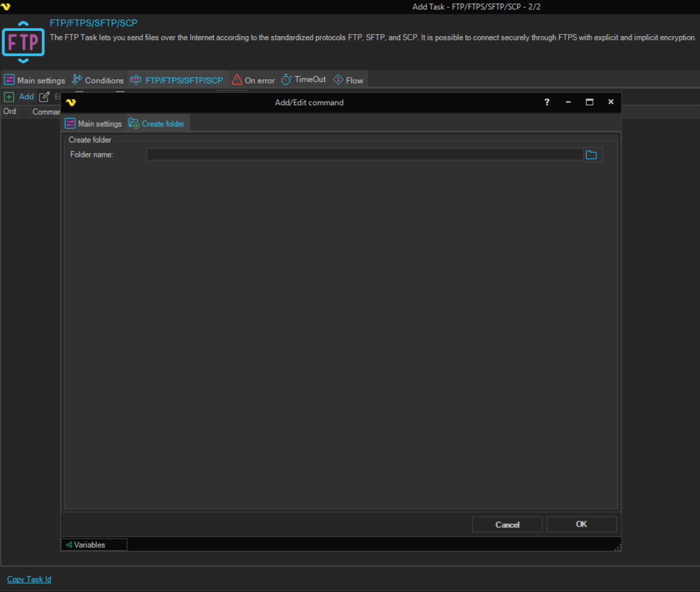This screenshot has height=592, width=700.
Task: Open outer Main settings tab of the task
Action: coord(35,80)
